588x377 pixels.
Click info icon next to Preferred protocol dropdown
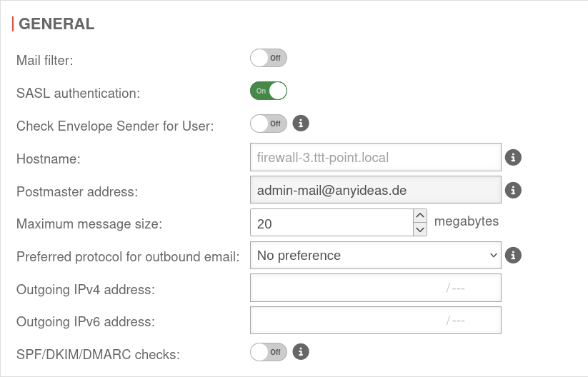click(x=513, y=255)
